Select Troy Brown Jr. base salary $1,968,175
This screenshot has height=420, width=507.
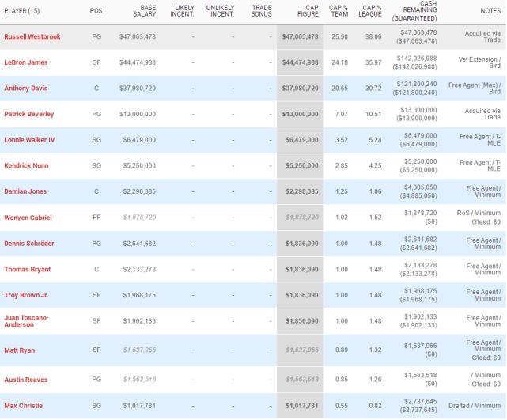click(139, 295)
